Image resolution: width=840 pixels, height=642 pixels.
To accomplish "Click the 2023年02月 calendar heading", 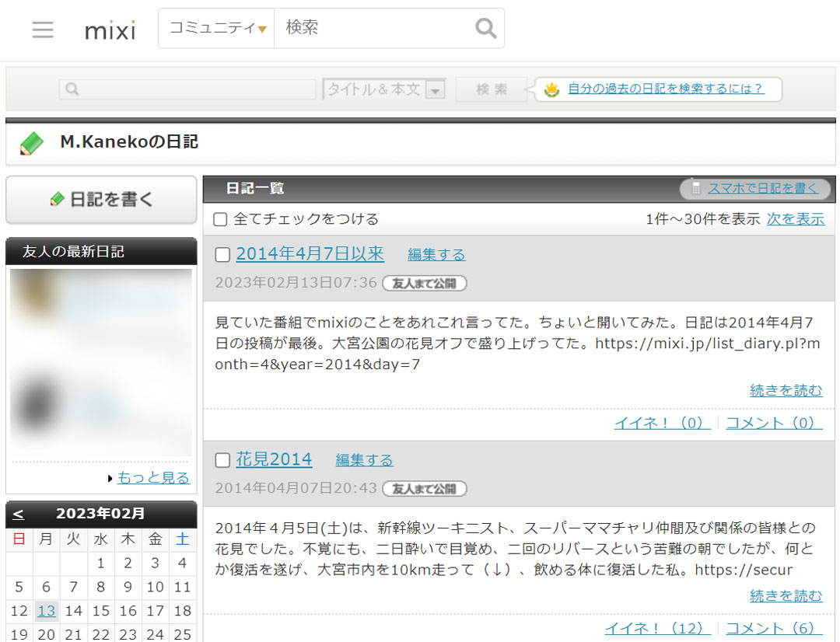I will 100,514.
